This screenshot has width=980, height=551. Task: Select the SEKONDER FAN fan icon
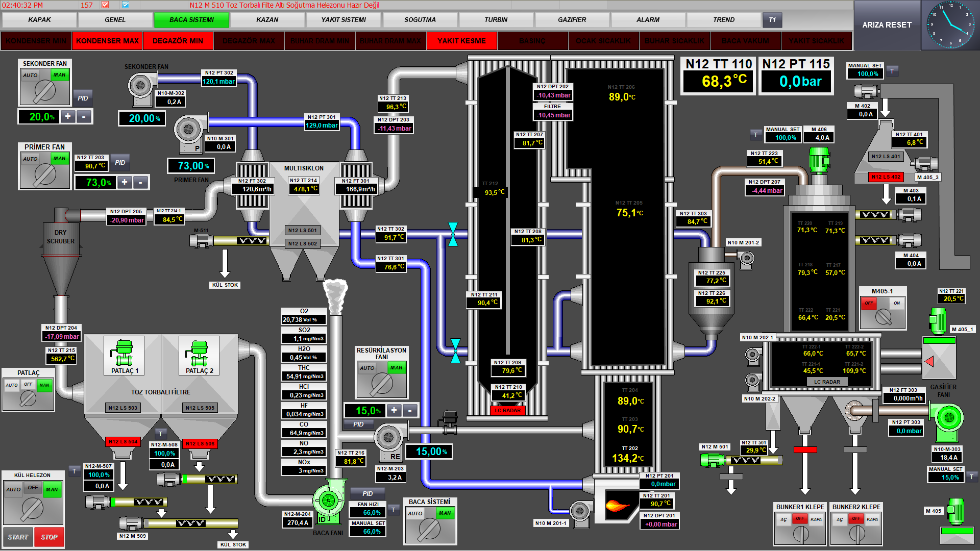(141, 86)
